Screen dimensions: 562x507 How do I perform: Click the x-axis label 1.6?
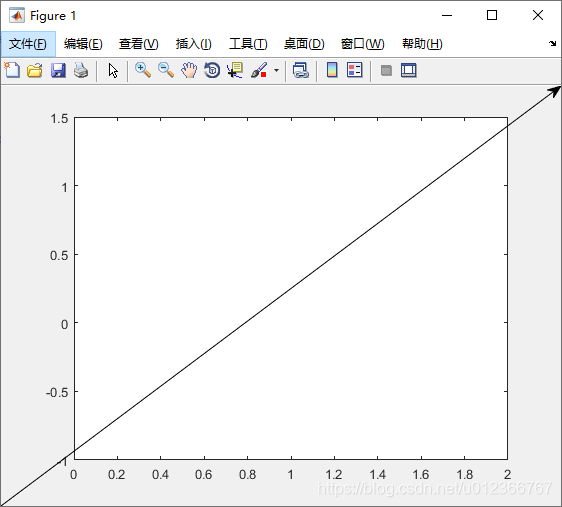(421, 475)
